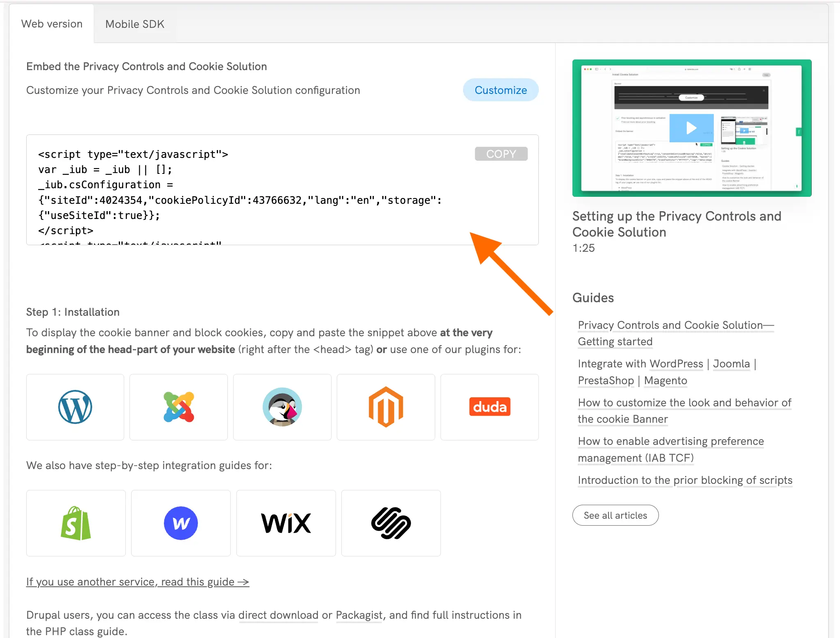Open customize cookie Banner look guide
The height and width of the screenshot is (638, 840).
(x=684, y=411)
